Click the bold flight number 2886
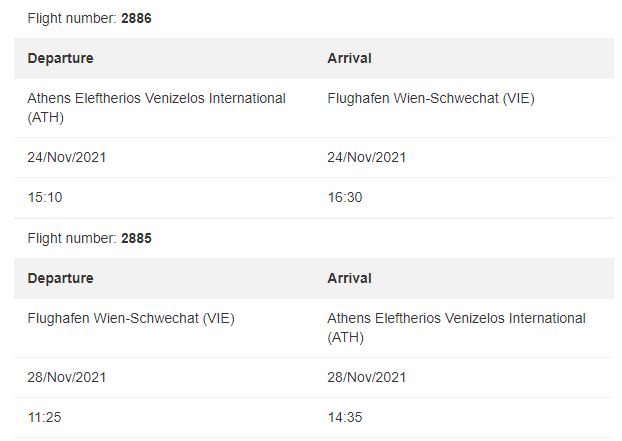The width and height of the screenshot is (622, 441). click(x=137, y=19)
